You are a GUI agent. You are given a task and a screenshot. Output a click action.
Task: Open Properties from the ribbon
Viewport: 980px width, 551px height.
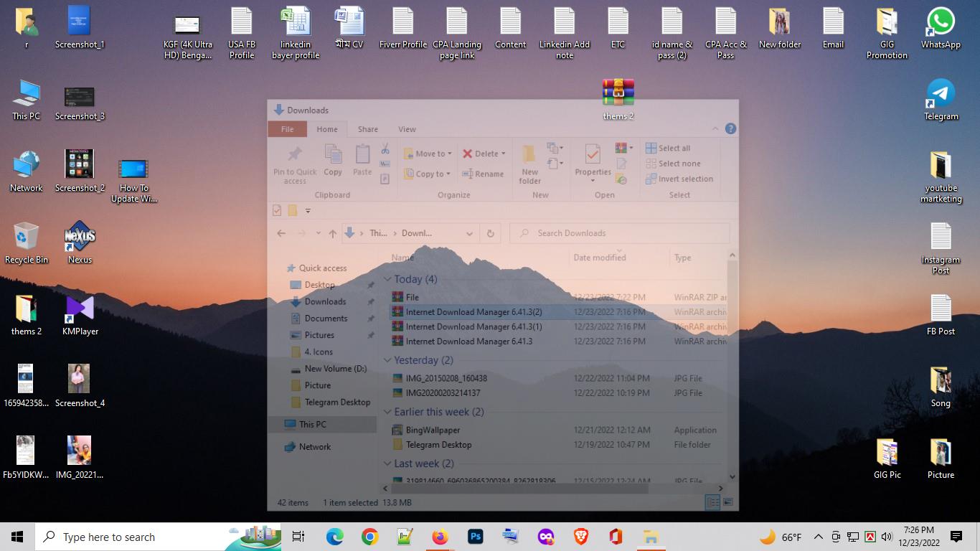[x=593, y=159]
